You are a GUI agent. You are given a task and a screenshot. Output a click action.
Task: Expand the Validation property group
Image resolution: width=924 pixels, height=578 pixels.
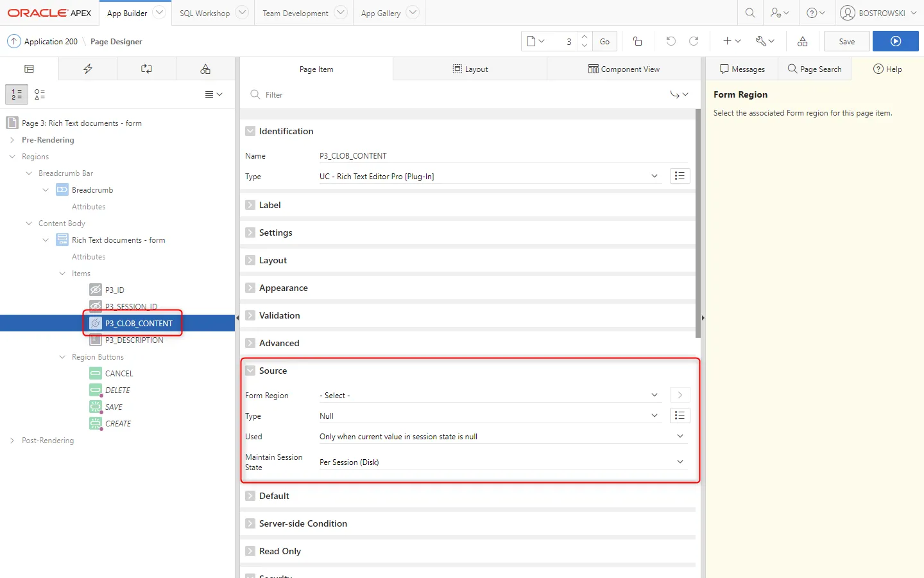coord(250,315)
